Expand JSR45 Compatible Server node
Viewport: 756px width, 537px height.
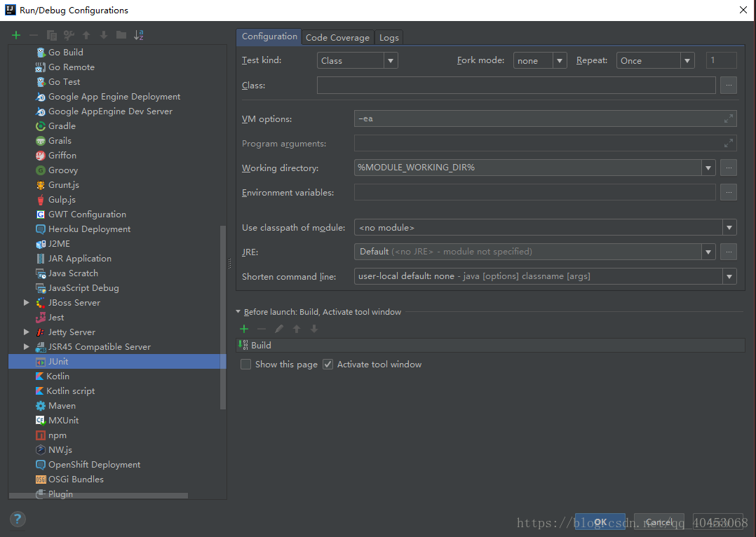coord(27,346)
